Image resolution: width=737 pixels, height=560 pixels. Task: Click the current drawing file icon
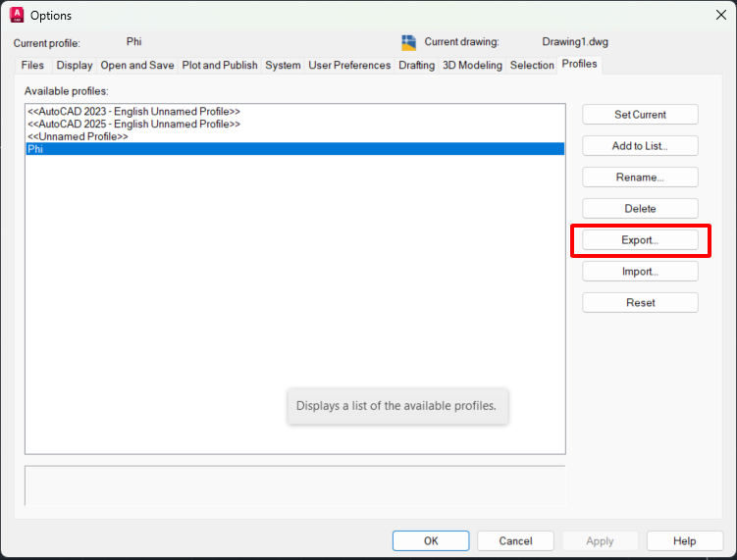point(408,42)
